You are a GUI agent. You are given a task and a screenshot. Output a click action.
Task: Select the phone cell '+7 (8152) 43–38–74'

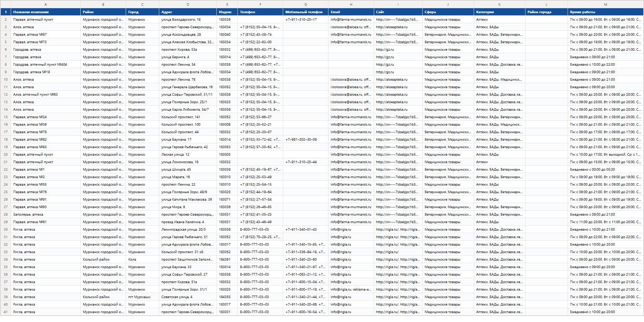[260, 35]
